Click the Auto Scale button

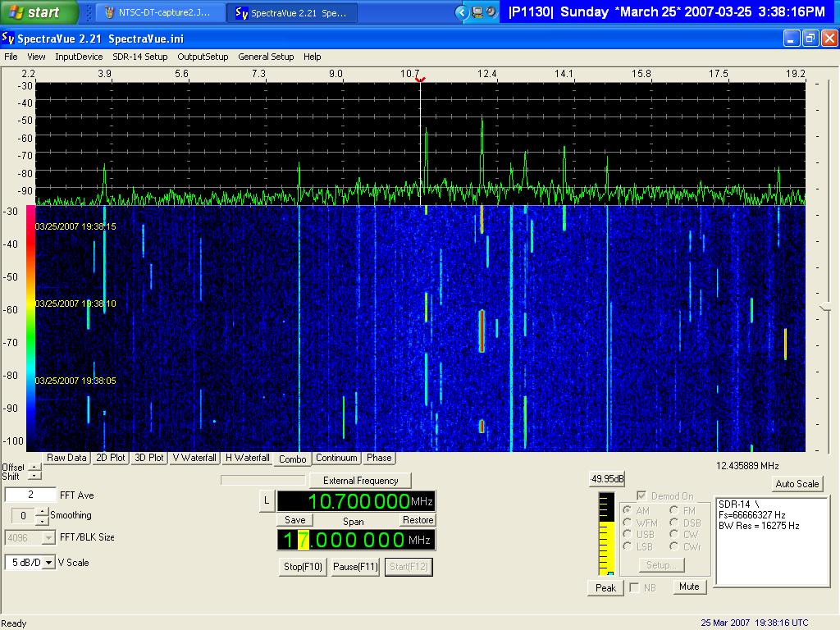coord(797,484)
